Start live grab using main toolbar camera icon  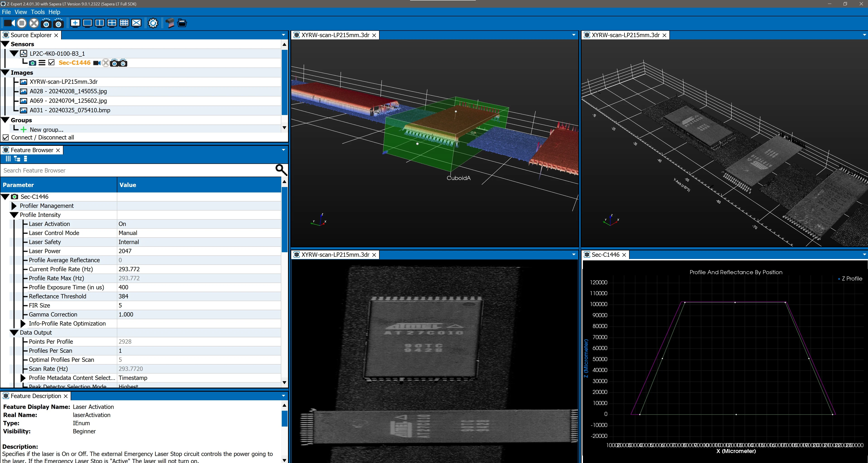pyautogui.click(x=9, y=23)
